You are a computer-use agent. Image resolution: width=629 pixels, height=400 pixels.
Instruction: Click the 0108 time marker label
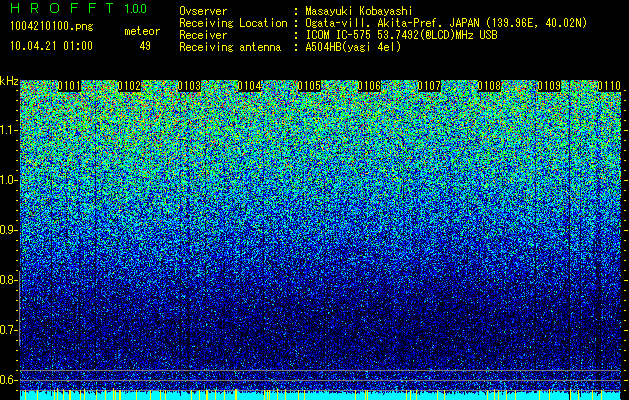(x=489, y=86)
